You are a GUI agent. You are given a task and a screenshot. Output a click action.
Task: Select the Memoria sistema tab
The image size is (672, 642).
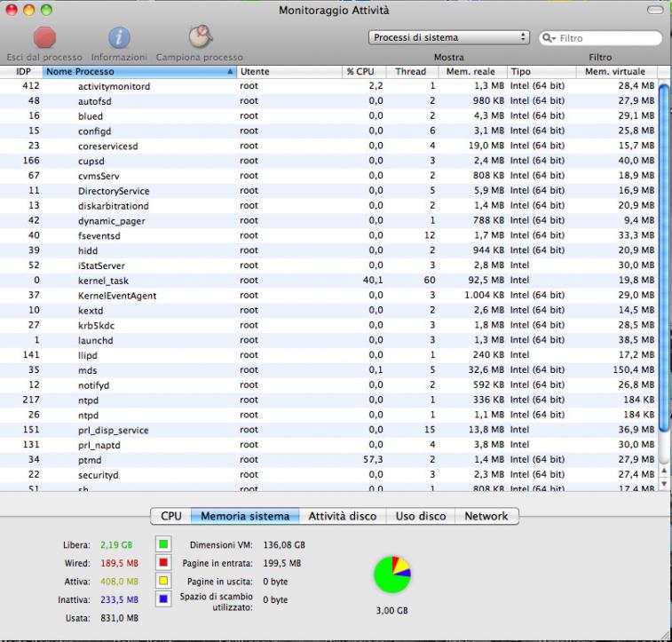245,516
